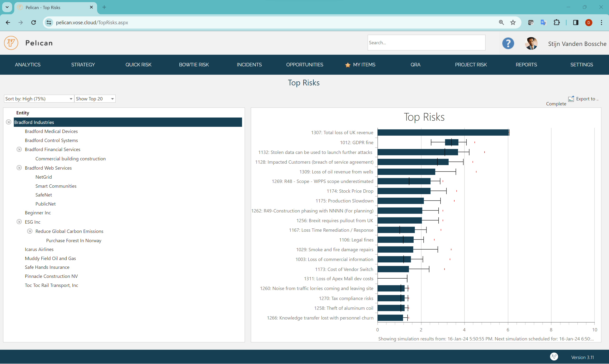Click the blue help question mark icon

[508, 43]
